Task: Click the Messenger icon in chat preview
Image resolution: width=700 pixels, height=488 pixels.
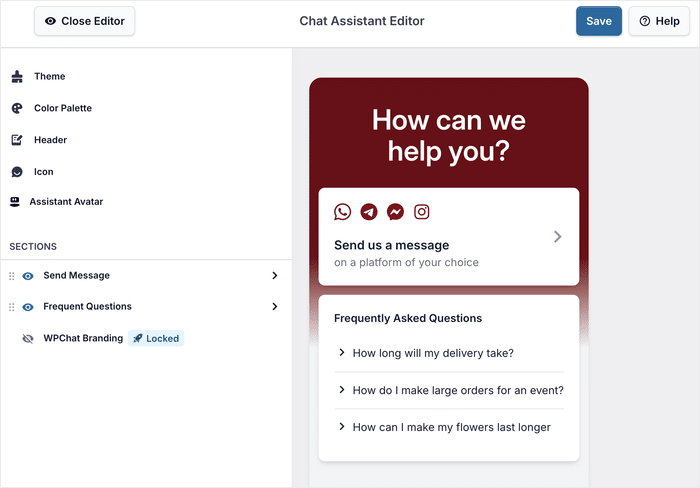Action: point(396,212)
